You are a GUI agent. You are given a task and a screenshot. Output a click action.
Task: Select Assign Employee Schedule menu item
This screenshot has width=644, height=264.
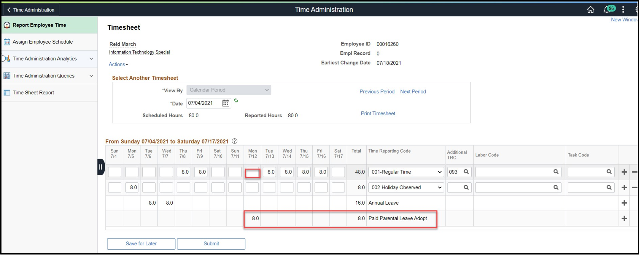click(50, 42)
